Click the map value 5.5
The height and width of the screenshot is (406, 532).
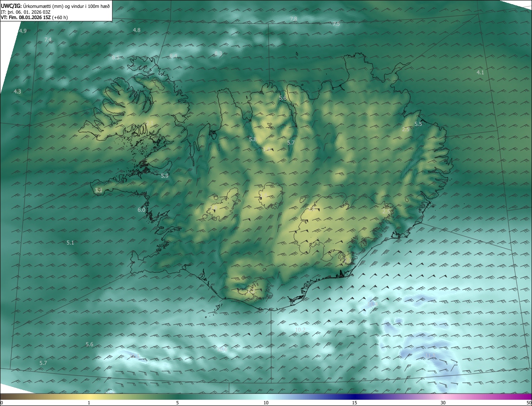click(418, 124)
